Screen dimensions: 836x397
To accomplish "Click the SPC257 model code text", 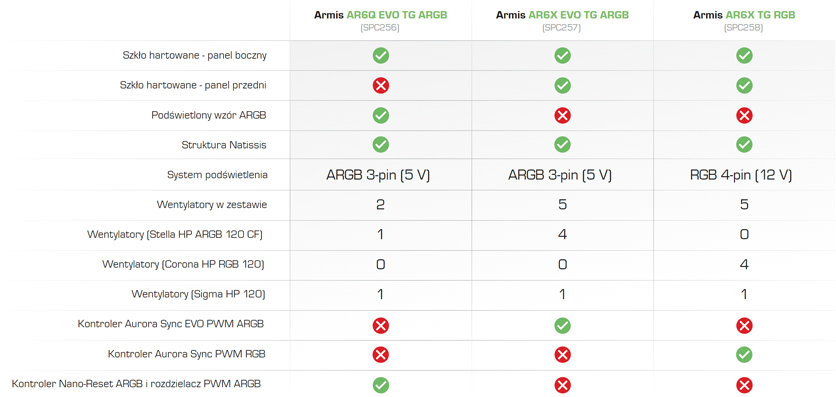I will [x=562, y=28].
